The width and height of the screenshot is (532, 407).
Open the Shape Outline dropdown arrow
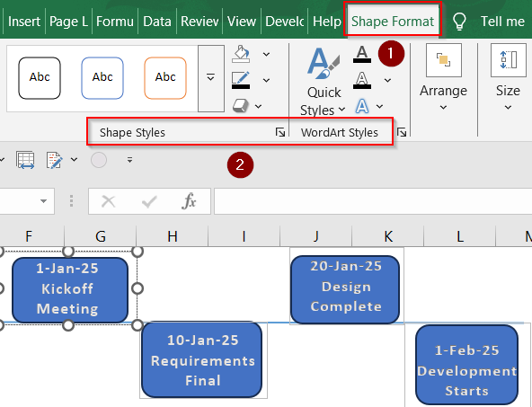click(266, 80)
